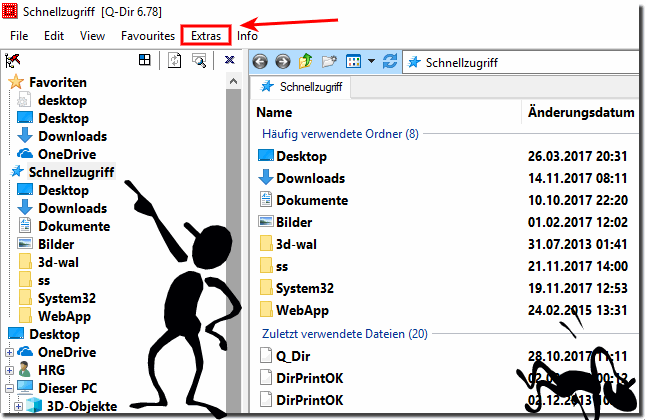Open the Extras menu
646x420 pixels.
tap(206, 36)
